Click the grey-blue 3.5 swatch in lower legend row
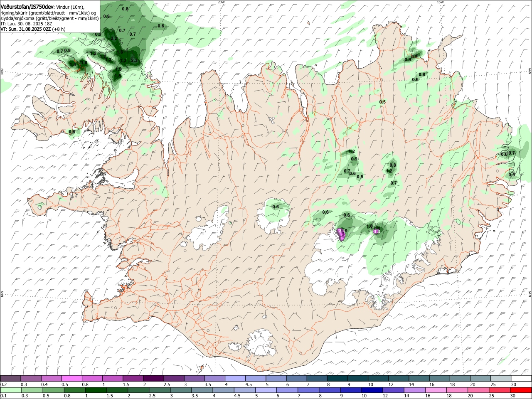Image resolution: width=532 pixels, height=399 pixels. (202, 390)
